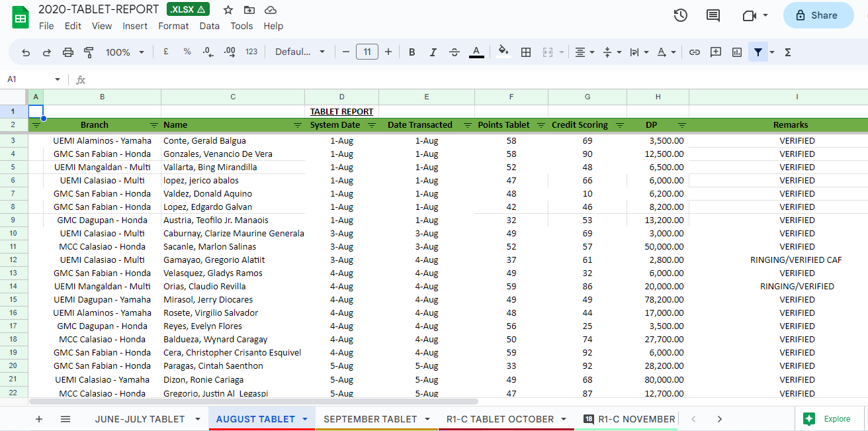Open the fill color picker

[x=503, y=52]
